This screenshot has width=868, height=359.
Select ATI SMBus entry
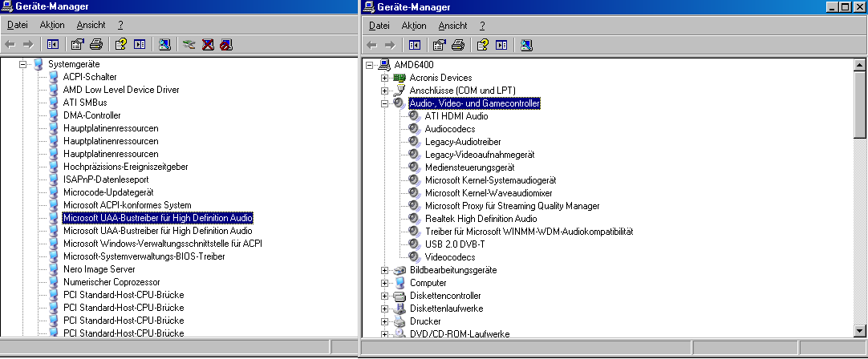85,103
